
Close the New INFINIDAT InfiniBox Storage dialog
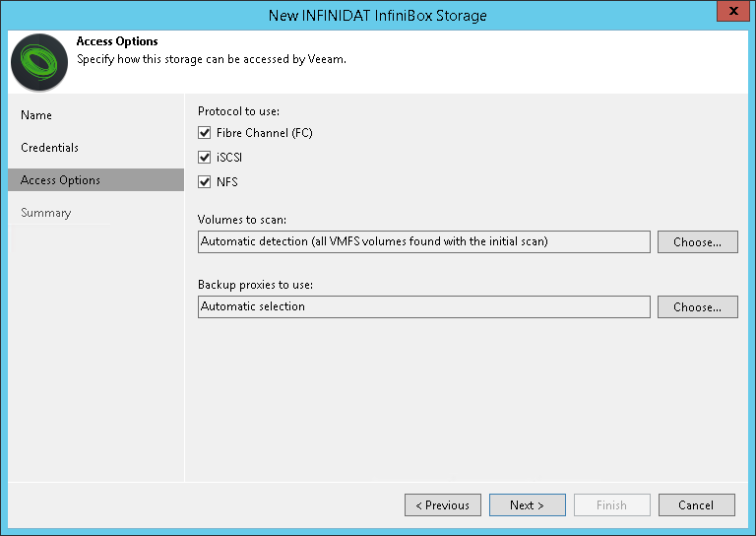[732, 14]
